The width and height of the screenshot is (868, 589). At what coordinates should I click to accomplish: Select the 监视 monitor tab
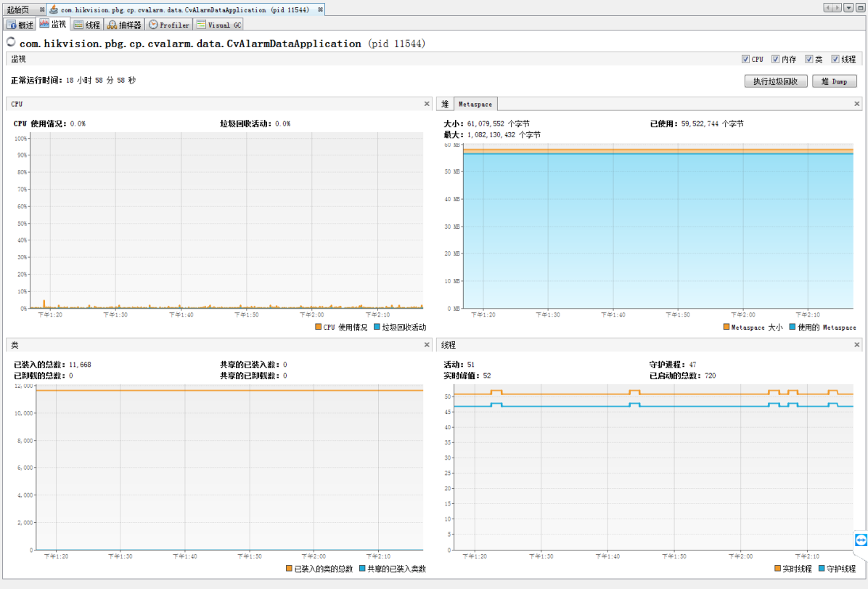53,25
